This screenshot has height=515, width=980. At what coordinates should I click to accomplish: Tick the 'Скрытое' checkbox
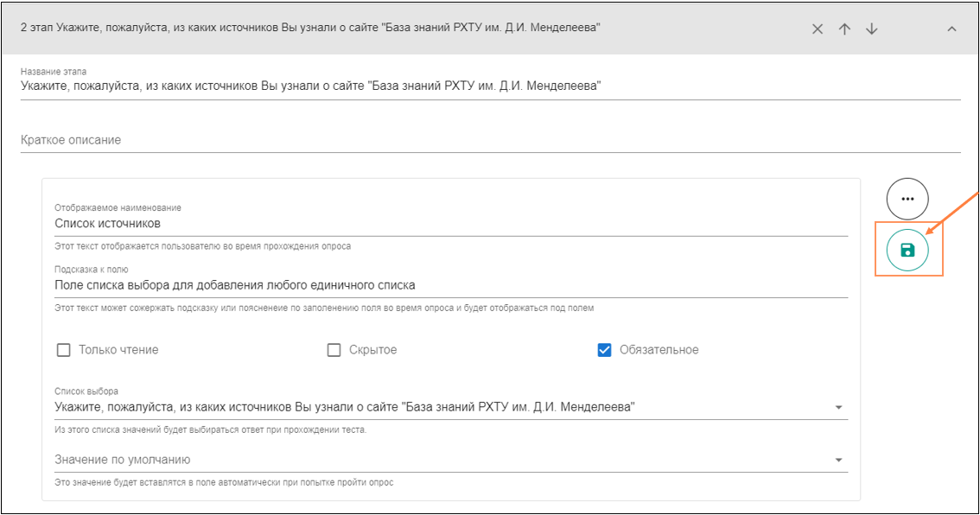pyautogui.click(x=334, y=350)
